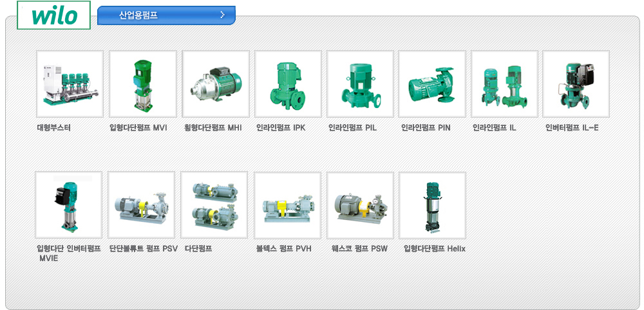Open the 볼텍스 펌프 PVH image

(x=287, y=205)
